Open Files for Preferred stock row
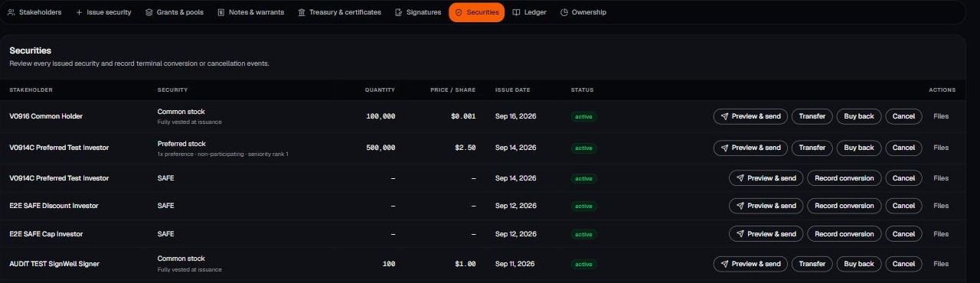 pyautogui.click(x=941, y=148)
